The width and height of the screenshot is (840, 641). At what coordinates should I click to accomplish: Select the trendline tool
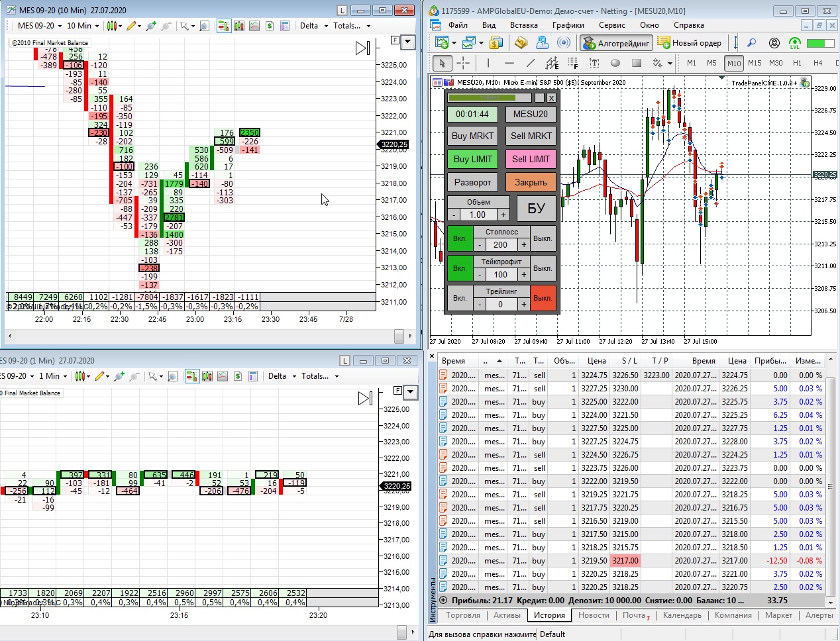530,63
